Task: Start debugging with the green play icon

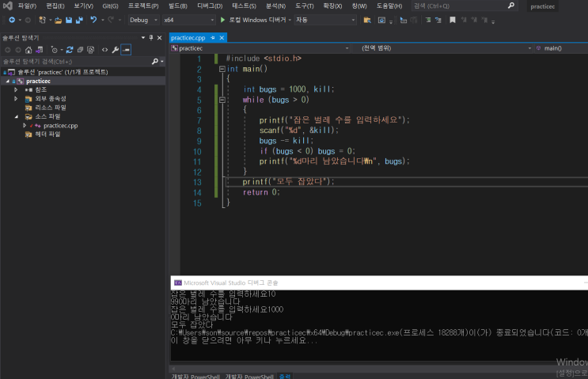Action: (222, 20)
